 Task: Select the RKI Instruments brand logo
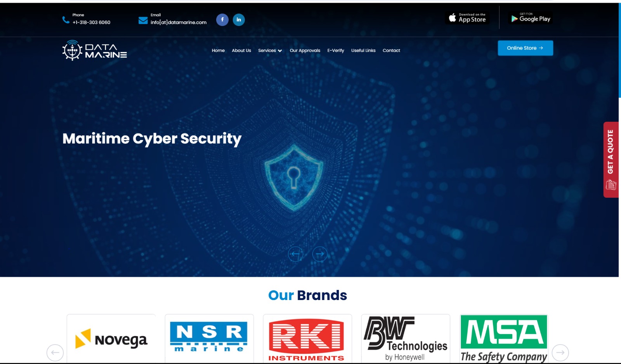[307, 340]
